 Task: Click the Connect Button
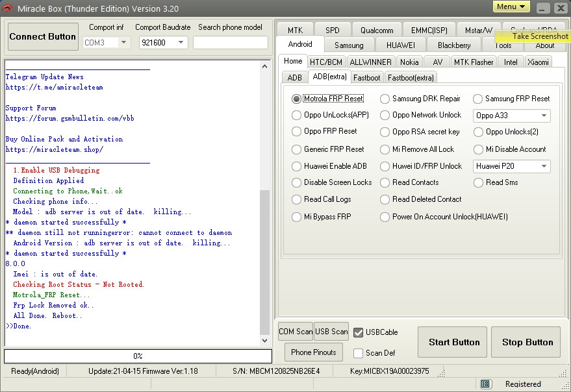point(43,36)
